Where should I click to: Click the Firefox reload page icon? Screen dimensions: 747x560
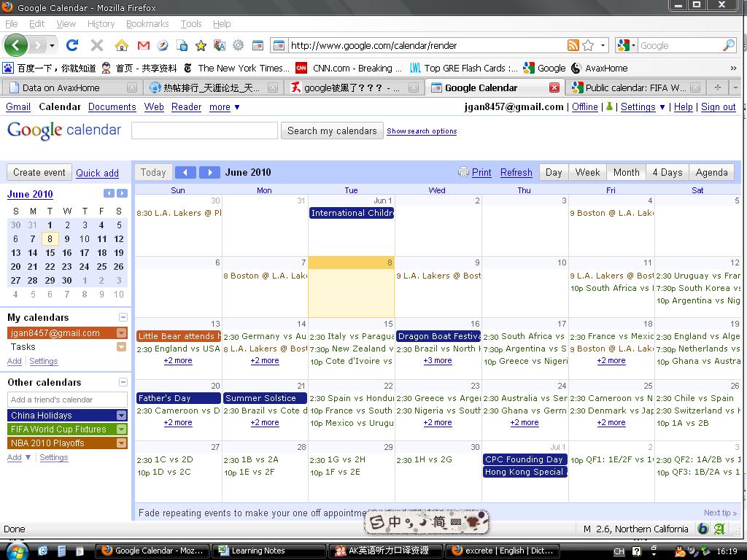coord(72,45)
